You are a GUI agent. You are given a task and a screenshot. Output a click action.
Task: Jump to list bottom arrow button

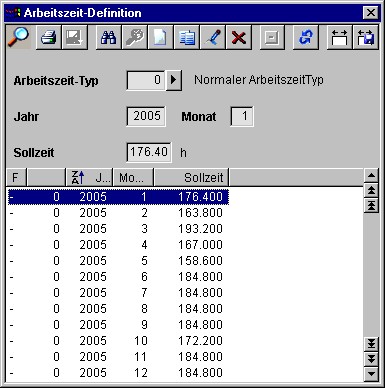tap(371, 343)
